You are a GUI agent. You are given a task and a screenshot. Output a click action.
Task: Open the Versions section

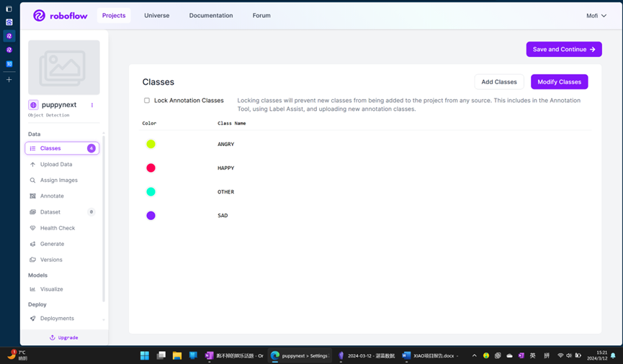pos(51,260)
